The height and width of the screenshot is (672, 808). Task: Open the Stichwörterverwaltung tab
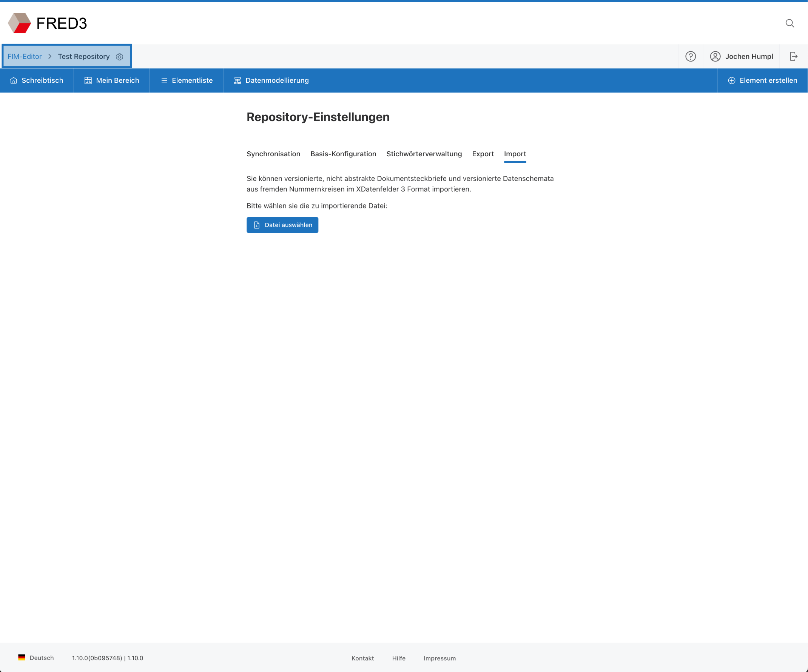click(424, 154)
